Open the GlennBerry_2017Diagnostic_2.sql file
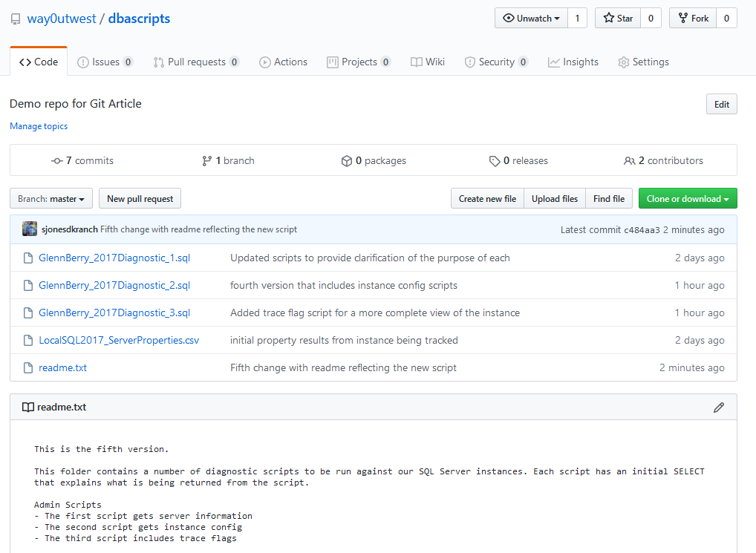This screenshot has width=756, height=553. tap(114, 285)
